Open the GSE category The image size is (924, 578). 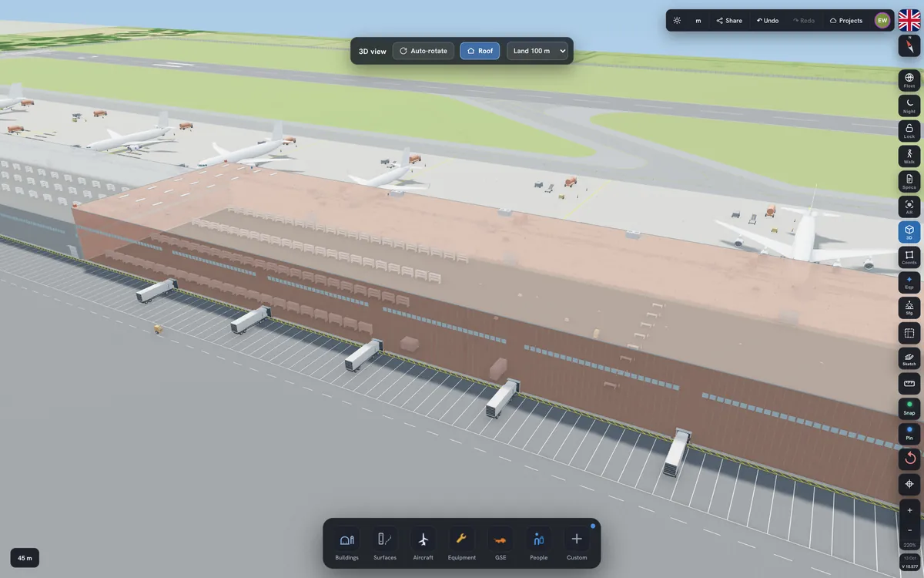[x=500, y=544]
